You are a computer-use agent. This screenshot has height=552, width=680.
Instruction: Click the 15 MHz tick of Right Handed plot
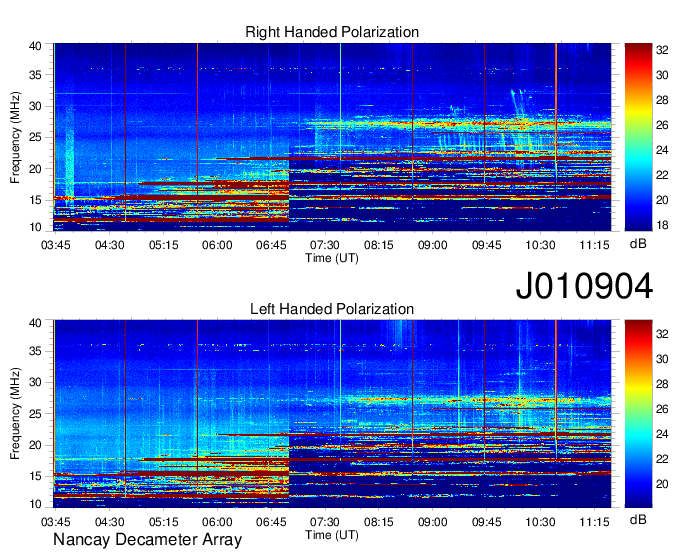[x=35, y=200]
